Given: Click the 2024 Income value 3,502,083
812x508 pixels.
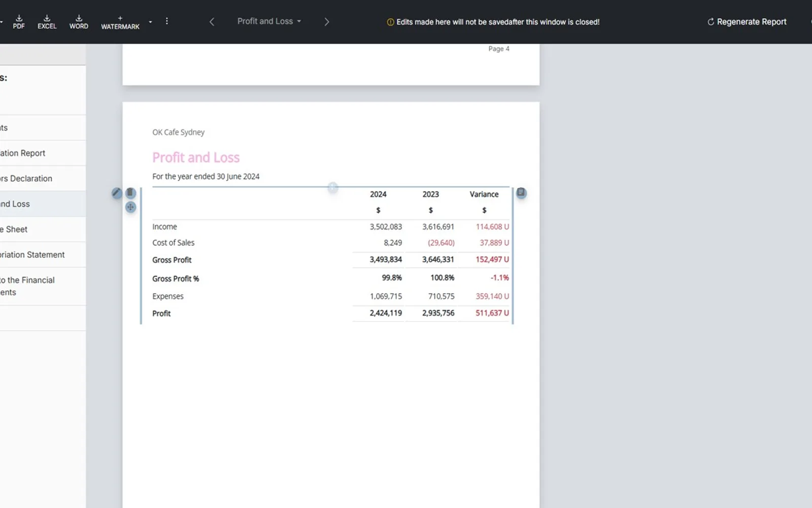Looking at the screenshot, I should [x=386, y=227].
